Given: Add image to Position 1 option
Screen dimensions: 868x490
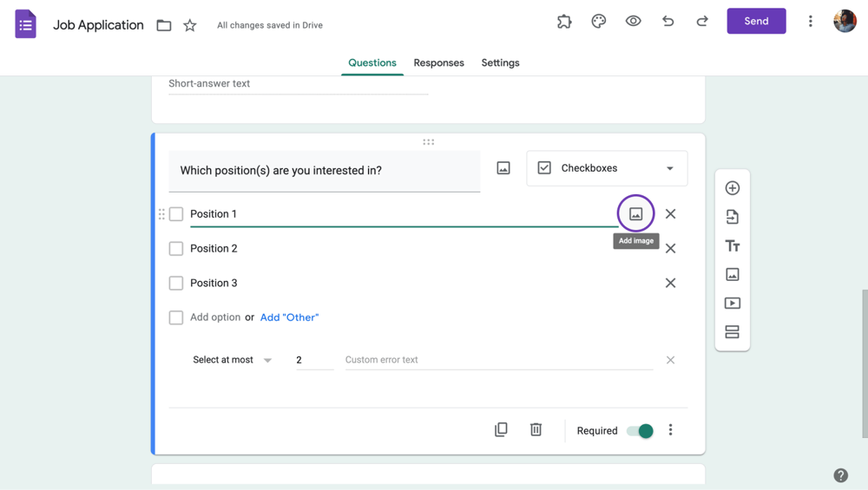Looking at the screenshot, I should point(636,213).
